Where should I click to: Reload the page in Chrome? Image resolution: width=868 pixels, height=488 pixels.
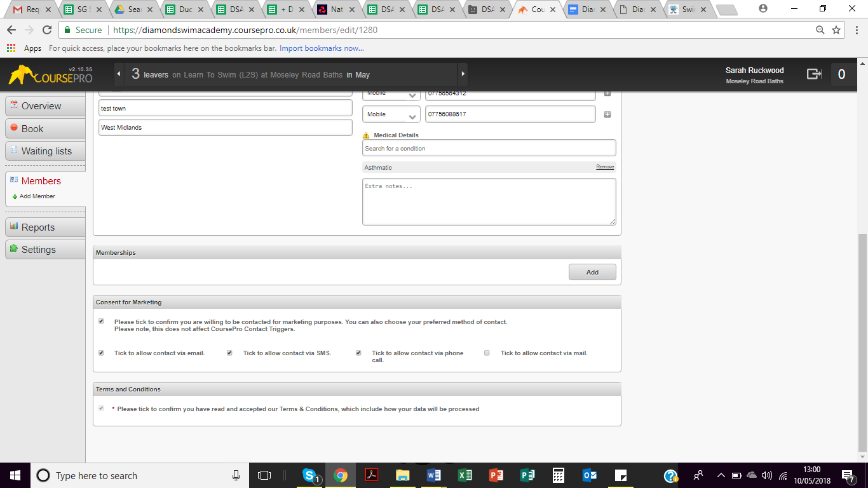tap(47, 30)
